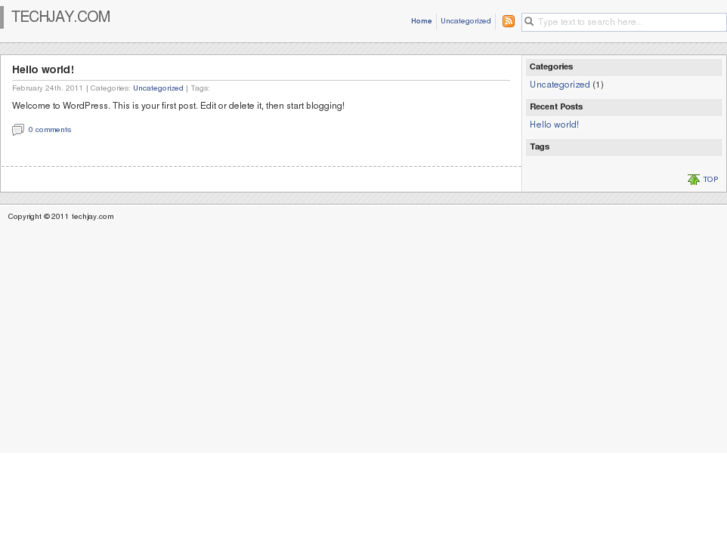Open the '0 comments' link
727x545 pixels.
coord(50,130)
